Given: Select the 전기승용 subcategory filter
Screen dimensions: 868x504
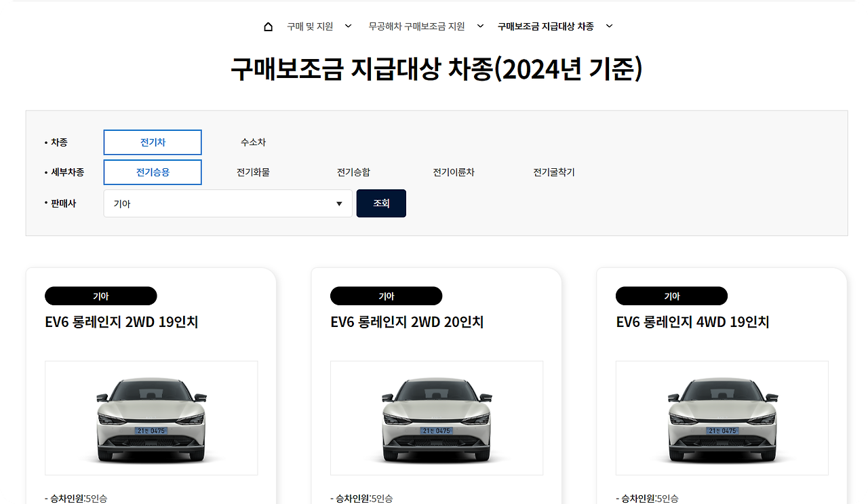Looking at the screenshot, I should click(152, 172).
